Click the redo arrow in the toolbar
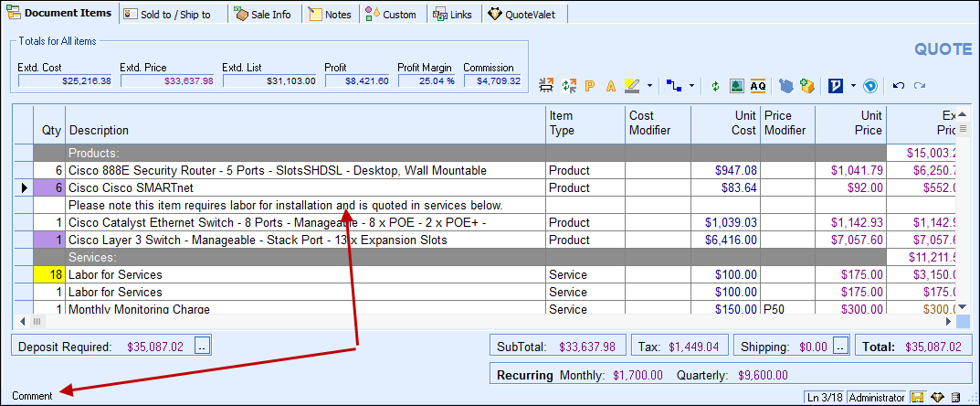980x406 pixels. 920,86
